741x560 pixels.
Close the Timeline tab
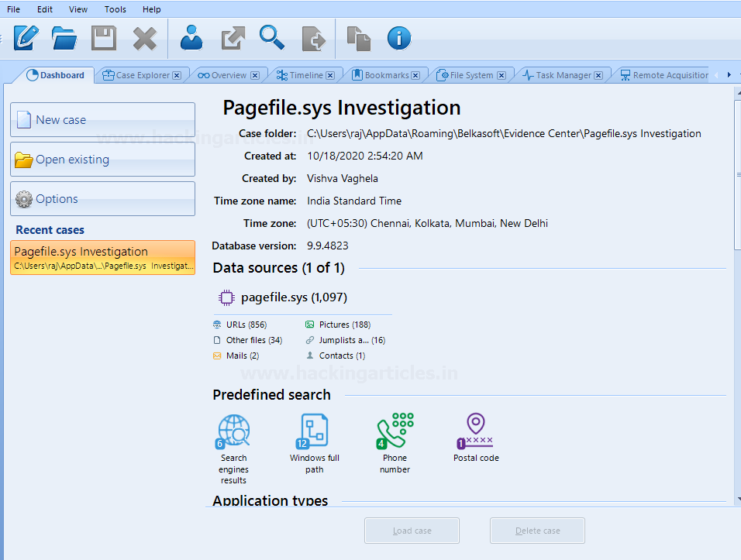coord(330,76)
